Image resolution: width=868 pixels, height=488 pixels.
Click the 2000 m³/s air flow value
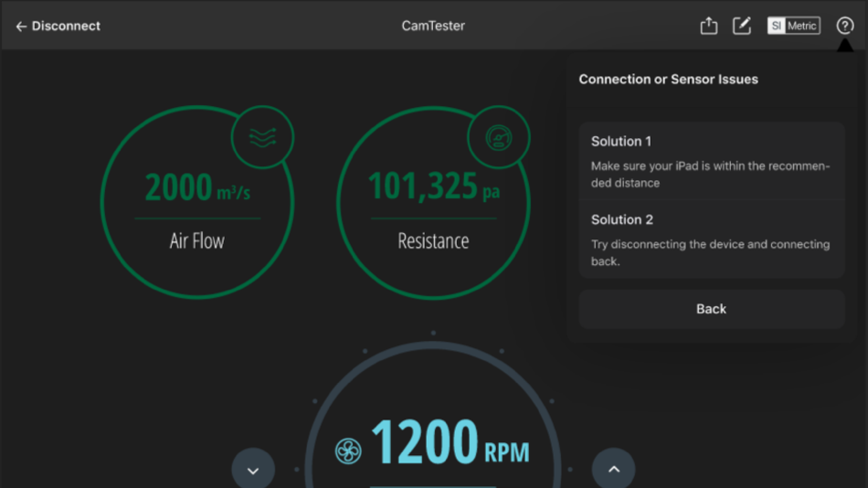pos(197,187)
